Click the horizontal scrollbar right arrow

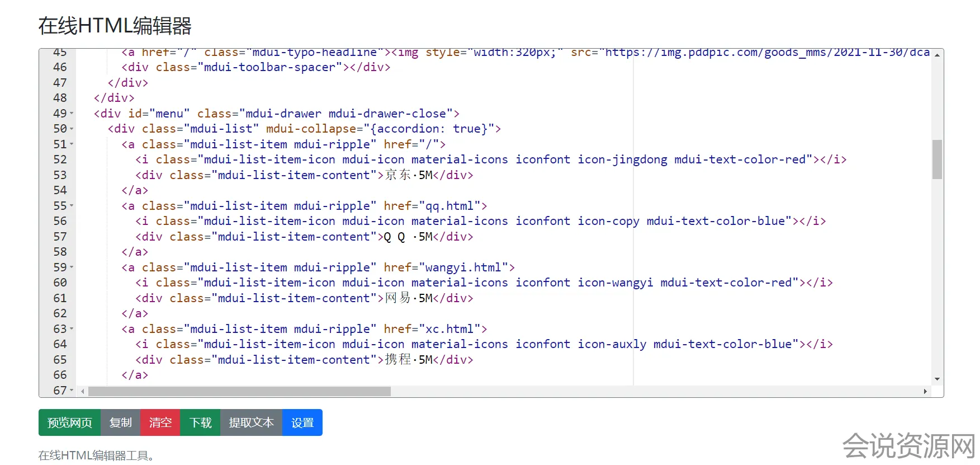[x=925, y=392]
